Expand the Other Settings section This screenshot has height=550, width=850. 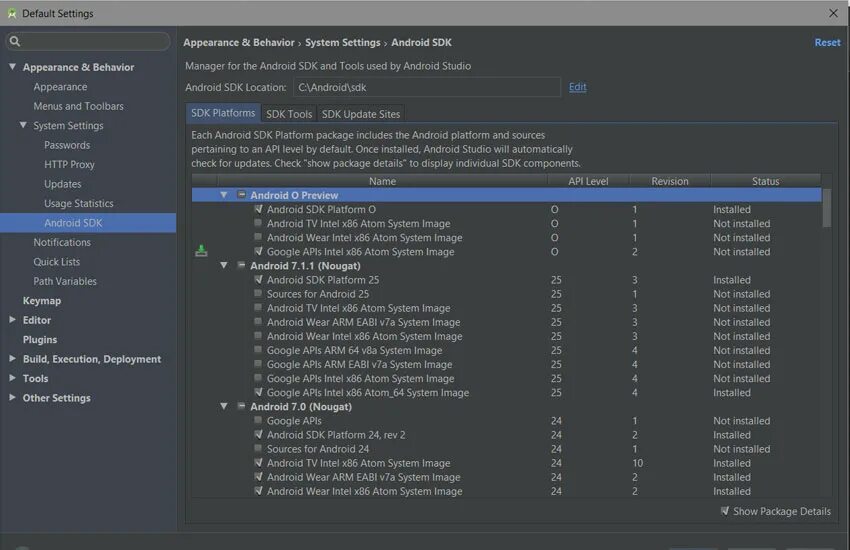[12, 397]
